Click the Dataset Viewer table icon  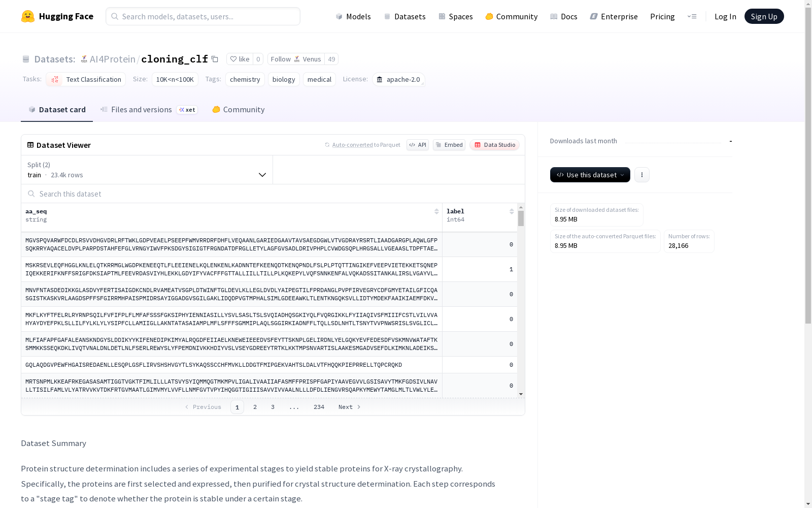(x=30, y=145)
